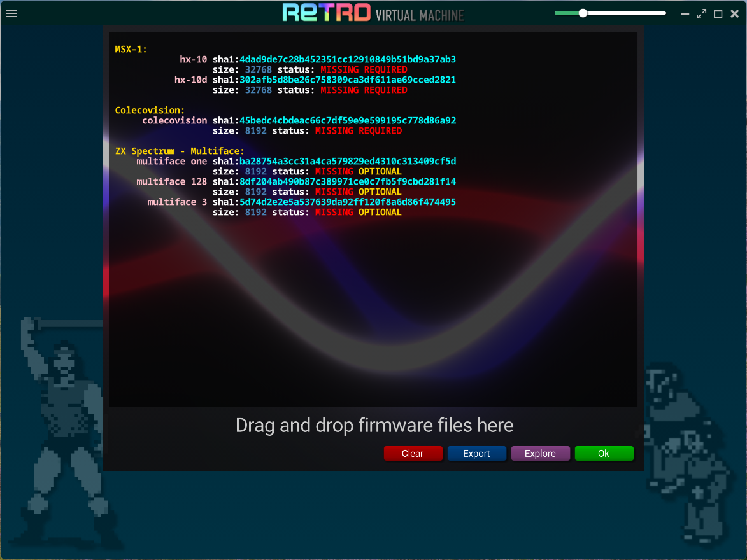747x560 pixels.
Task: Click the 'hx-10' firmware name
Action: [194, 60]
